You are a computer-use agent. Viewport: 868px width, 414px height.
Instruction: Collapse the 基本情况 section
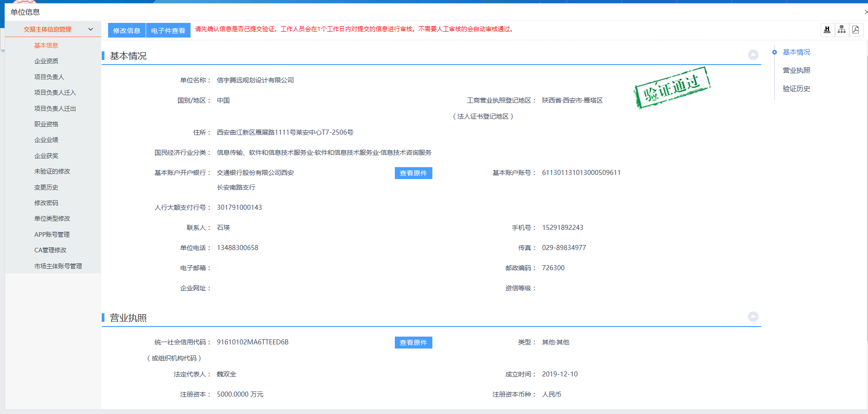pyautogui.click(x=753, y=54)
